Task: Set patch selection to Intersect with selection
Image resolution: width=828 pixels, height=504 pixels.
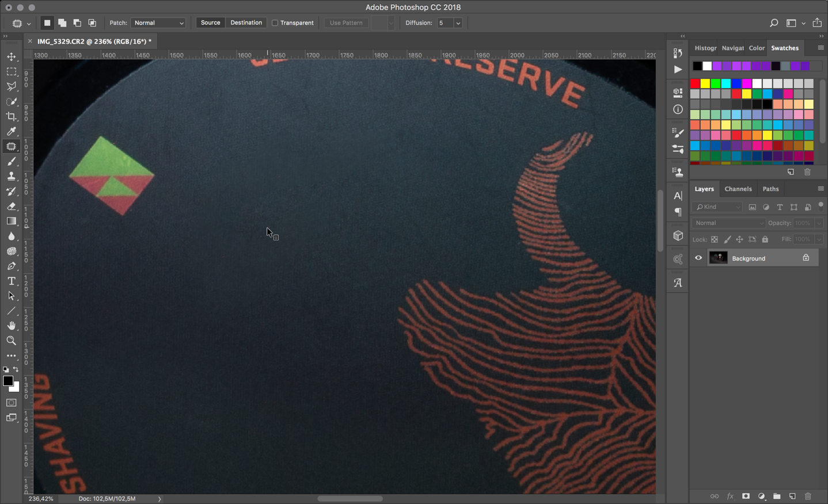Action: pos(92,23)
